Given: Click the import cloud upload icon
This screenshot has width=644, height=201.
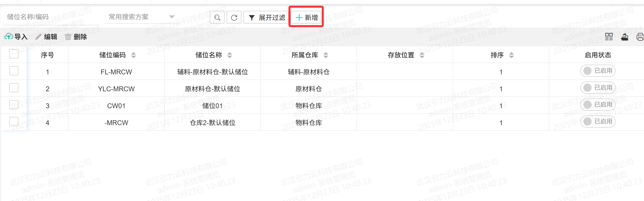Looking at the screenshot, I should [9, 37].
